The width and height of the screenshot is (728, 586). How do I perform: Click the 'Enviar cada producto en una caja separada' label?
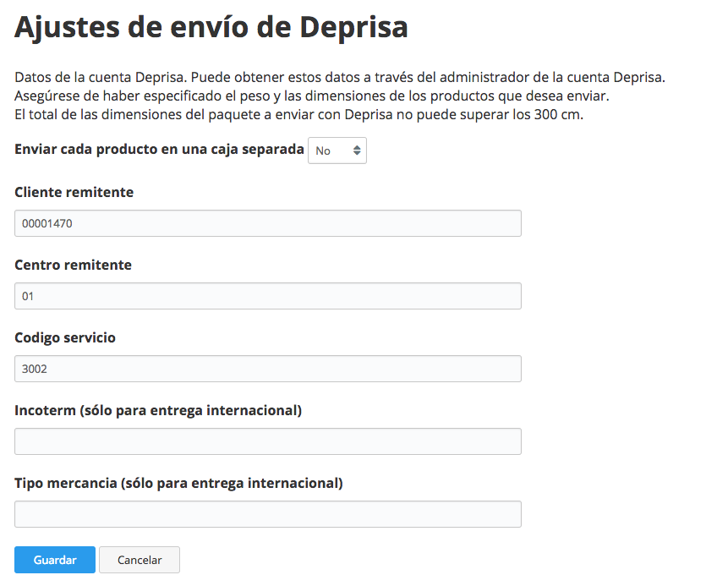[159, 149]
